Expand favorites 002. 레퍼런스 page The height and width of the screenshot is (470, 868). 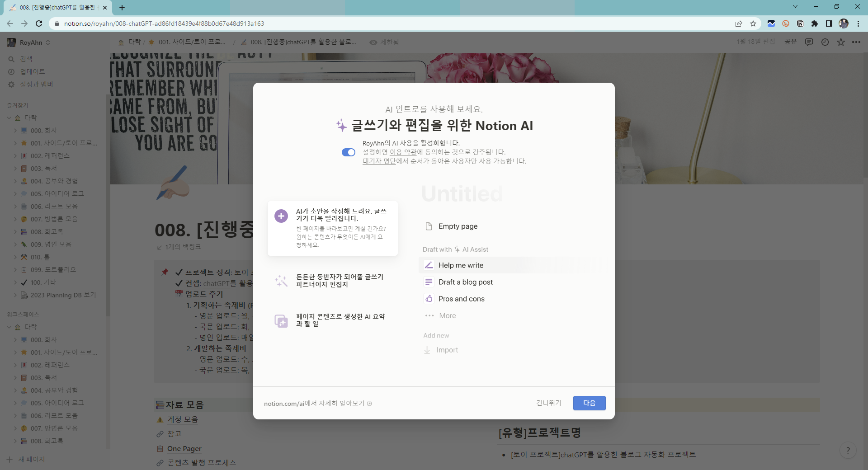[15, 156]
